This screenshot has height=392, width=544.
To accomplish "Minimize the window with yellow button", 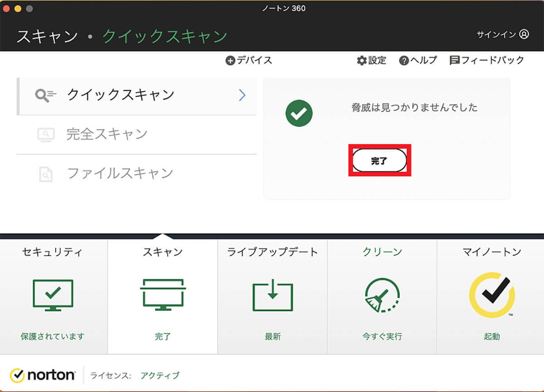I will click(18, 9).
